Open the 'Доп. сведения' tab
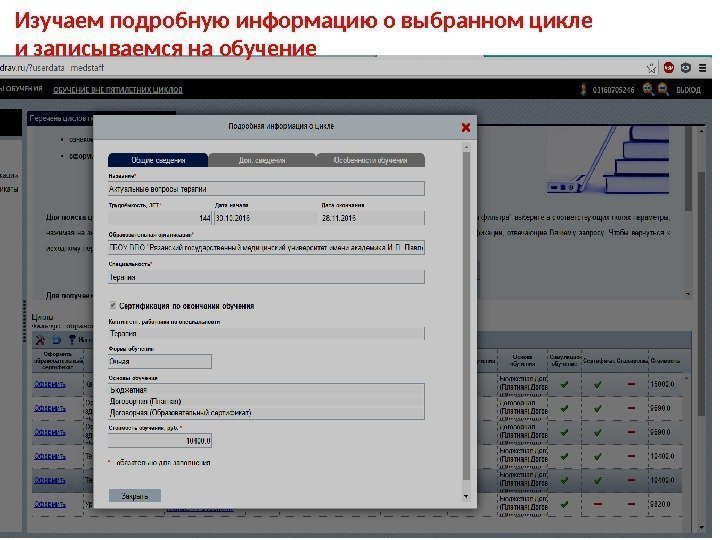The height and width of the screenshot is (540, 720). click(x=262, y=160)
